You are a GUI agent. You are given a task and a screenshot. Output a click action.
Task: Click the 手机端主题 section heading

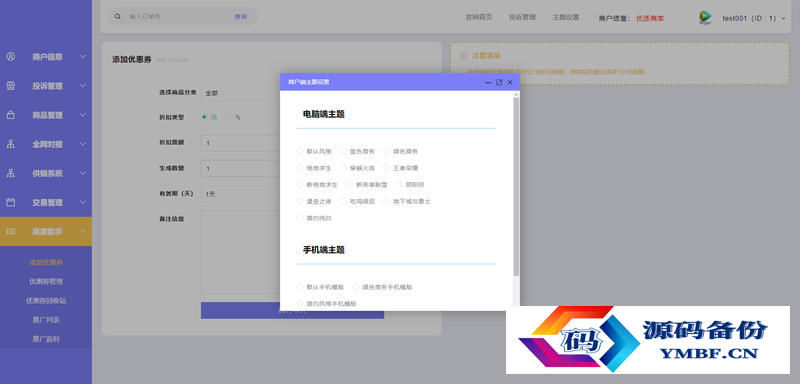323,250
